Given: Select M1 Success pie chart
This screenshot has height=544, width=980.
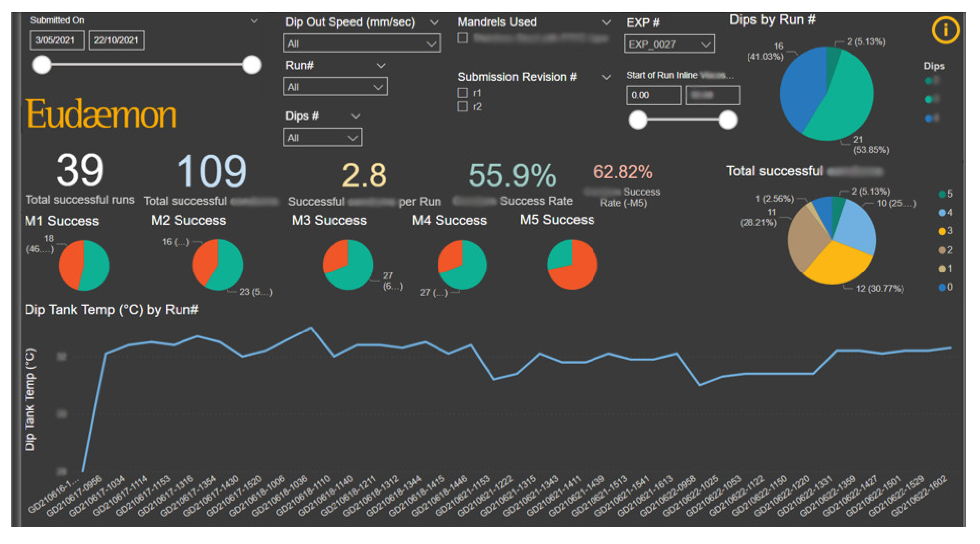Looking at the screenshot, I should pyautogui.click(x=84, y=265).
